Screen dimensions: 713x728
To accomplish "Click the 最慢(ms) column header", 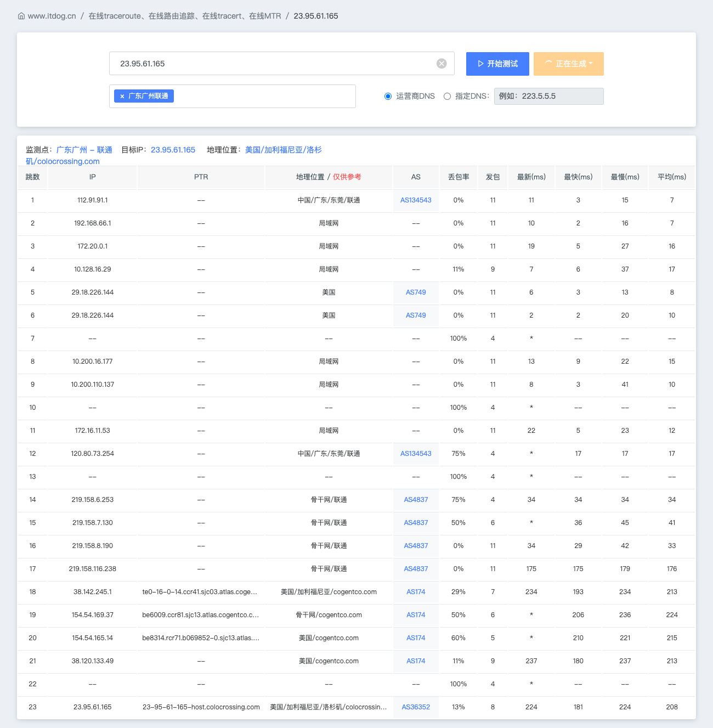I will pyautogui.click(x=625, y=177).
